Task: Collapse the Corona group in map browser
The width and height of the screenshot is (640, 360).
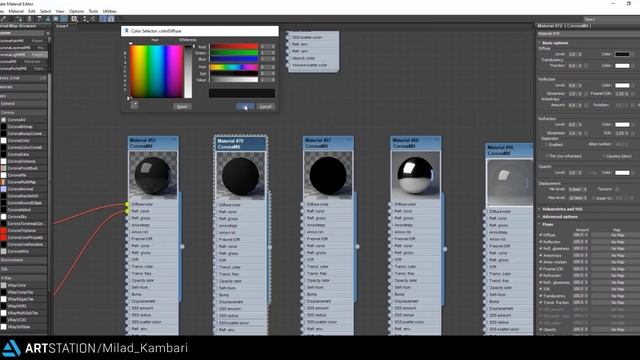Action: point(24,112)
